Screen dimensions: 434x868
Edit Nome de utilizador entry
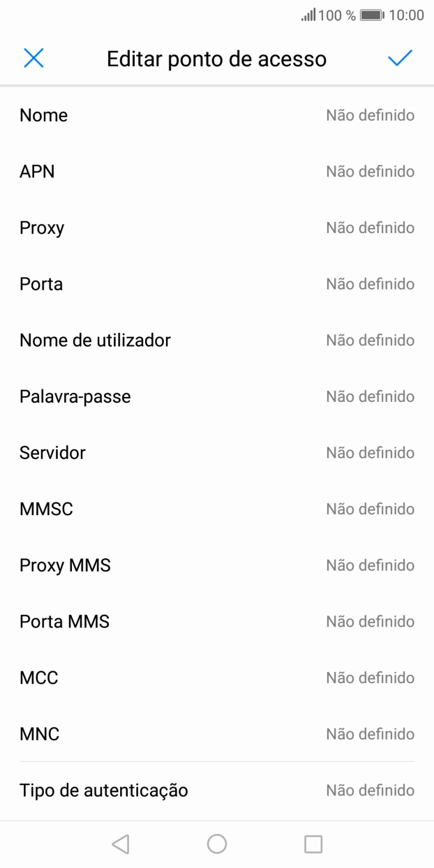point(217,341)
